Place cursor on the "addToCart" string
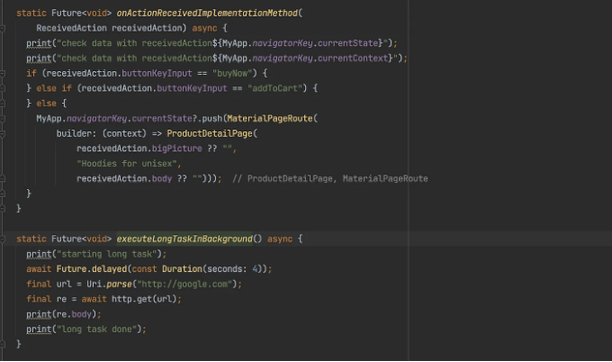This screenshot has height=362, width=612. (275, 88)
